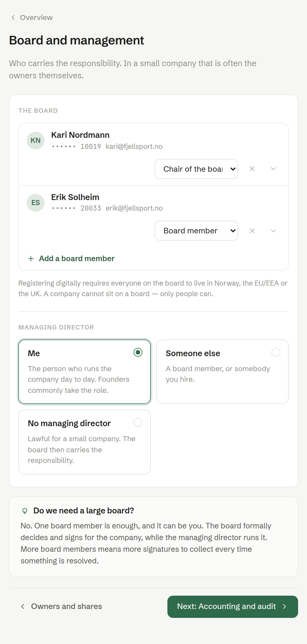Click Erik Solheim's name
Image resolution: width=307 pixels, height=644 pixels.
[x=75, y=197]
